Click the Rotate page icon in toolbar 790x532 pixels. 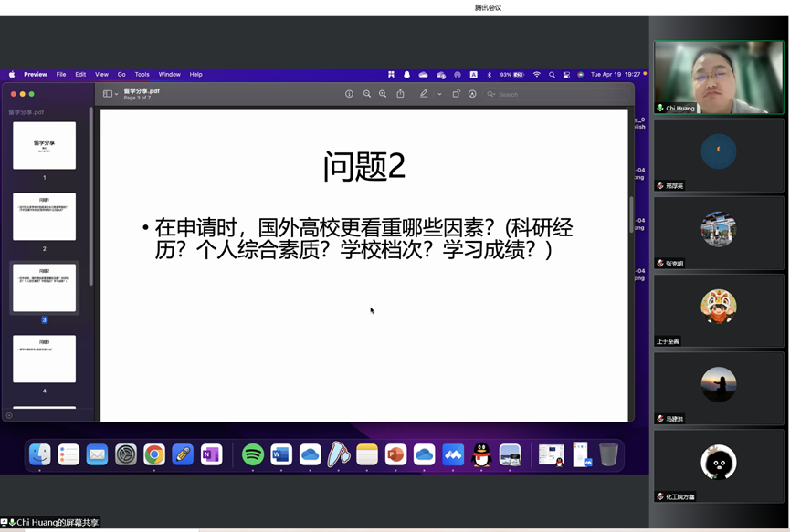456,94
